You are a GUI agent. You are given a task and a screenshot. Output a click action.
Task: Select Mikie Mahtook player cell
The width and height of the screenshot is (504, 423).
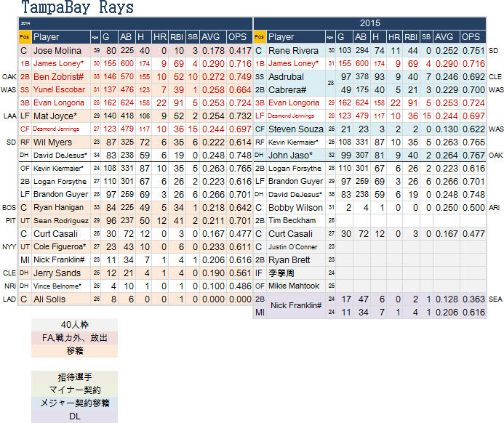(x=296, y=286)
